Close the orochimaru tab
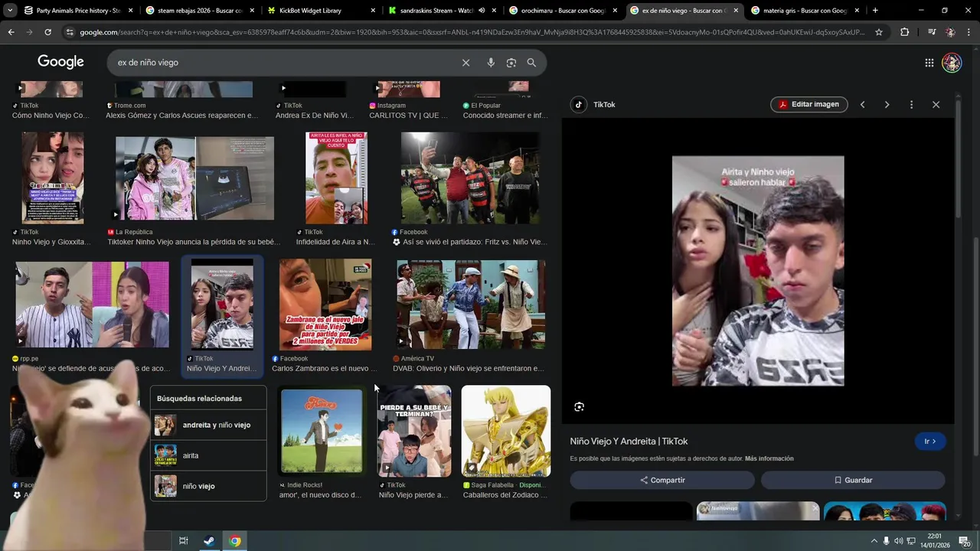Viewport: 980px width, 551px height. click(x=615, y=11)
